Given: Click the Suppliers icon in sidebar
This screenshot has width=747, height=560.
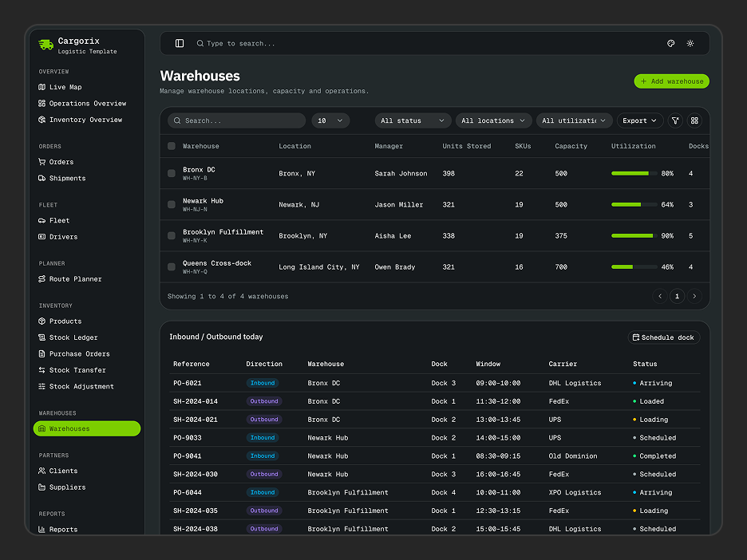Looking at the screenshot, I should click(x=42, y=487).
